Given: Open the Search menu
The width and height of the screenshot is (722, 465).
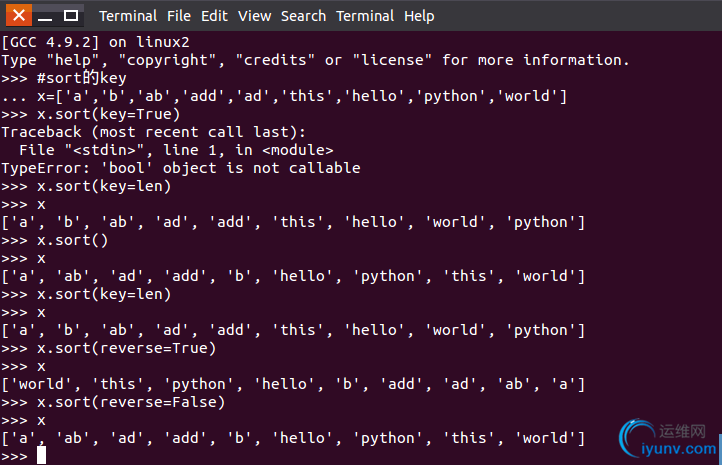Looking at the screenshot, I should coord(303,16).
